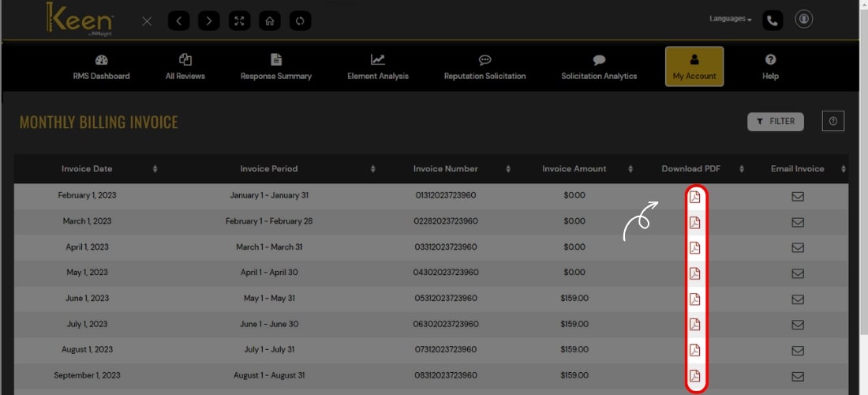868x395 pixels.
Task: Click the home icon in top toolbar
Action: 269,21
